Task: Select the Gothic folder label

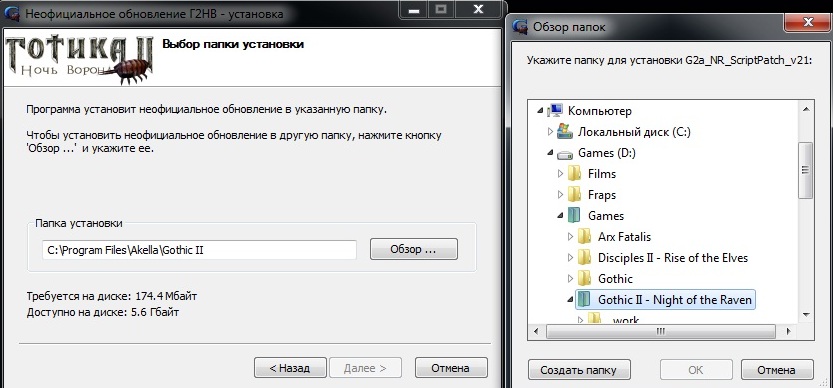Action: [615, 279]
